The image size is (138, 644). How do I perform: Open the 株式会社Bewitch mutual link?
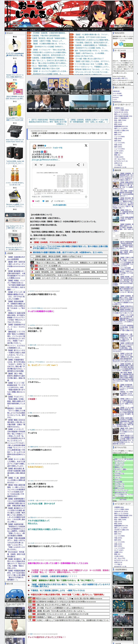coord(117,102)
